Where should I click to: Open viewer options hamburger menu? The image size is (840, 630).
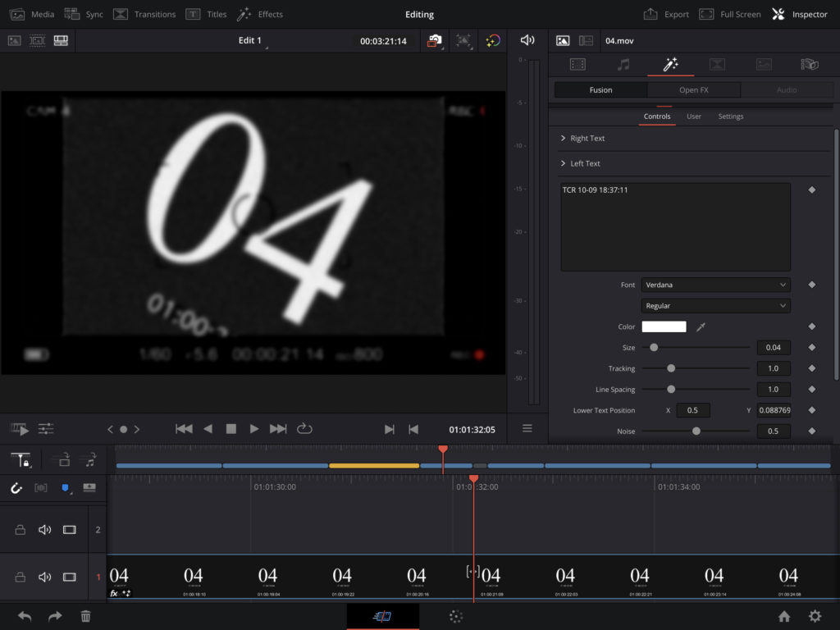point(527,428)
